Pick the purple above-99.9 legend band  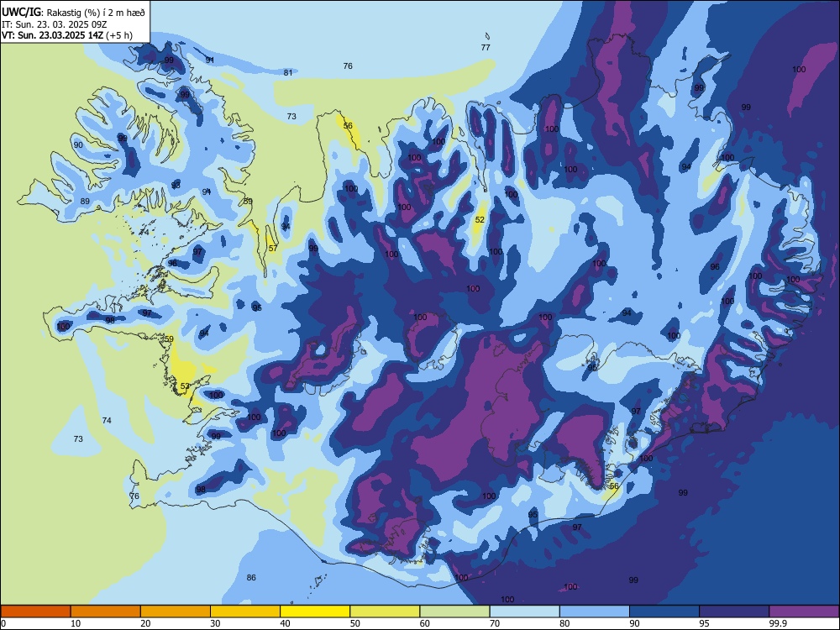(x=804, y=612)
